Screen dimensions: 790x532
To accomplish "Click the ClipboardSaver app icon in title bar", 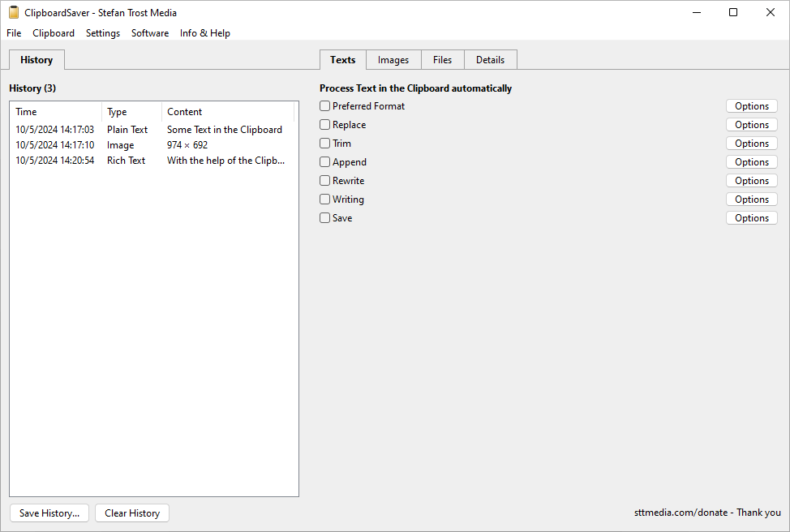I will (x=14, y=12).
